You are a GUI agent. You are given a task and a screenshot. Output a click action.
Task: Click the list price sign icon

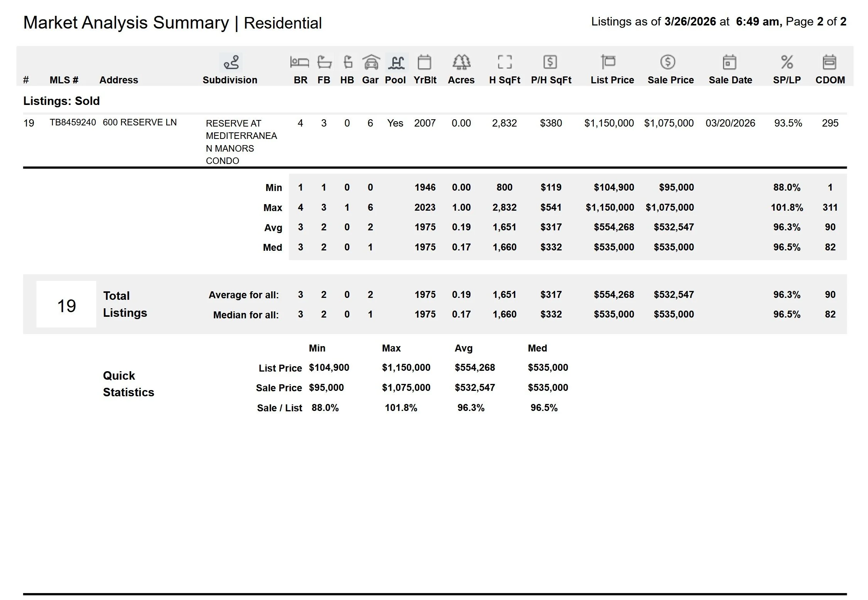click(x=608, y=62)
